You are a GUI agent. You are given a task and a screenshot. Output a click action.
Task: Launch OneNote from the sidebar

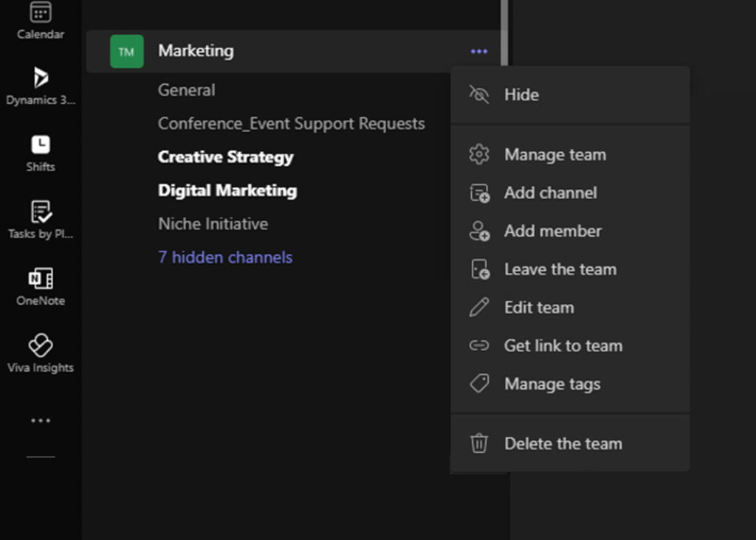(x=41, y=286)
